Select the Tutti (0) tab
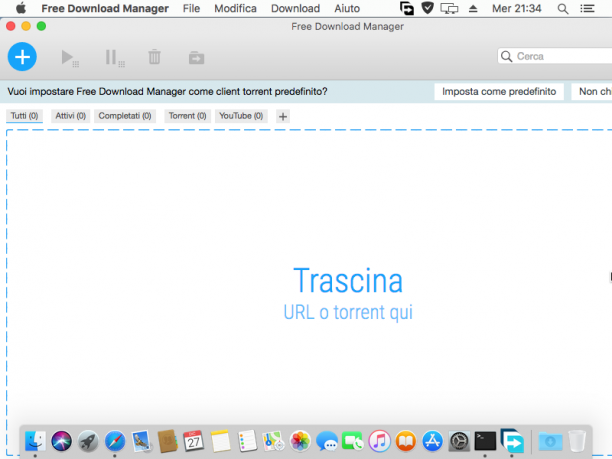This screenshot has width=612, height=459. (x=24, y=116)
